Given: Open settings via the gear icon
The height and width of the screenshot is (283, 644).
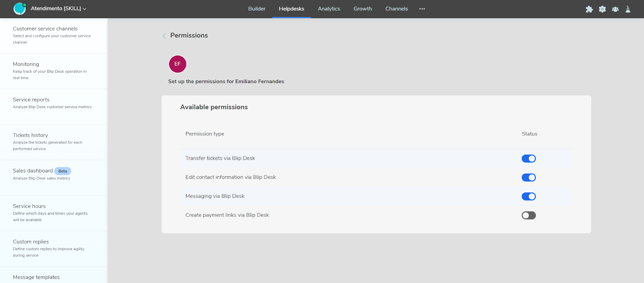Looking at the screenshot, I should 602,9.
